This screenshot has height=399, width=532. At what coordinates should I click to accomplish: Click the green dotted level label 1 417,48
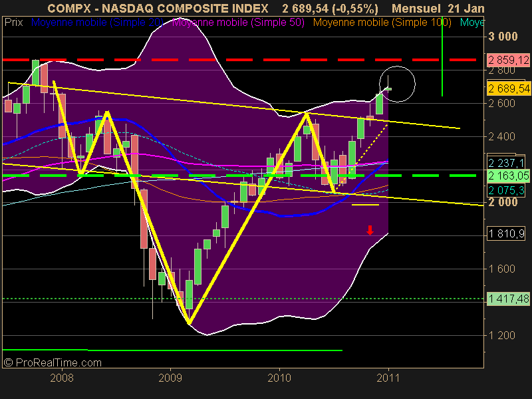point(508,299)
